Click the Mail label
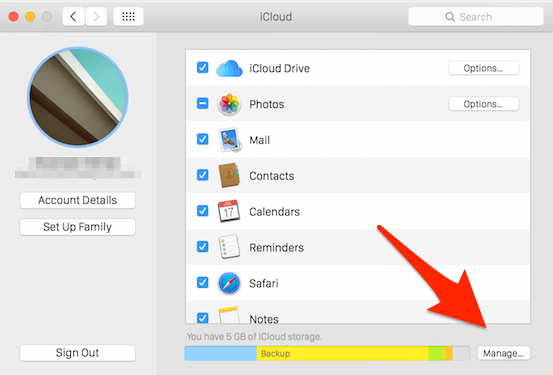The height and width of the screenshot is (375, 553). pyautogui.click(x=260, y=140)
